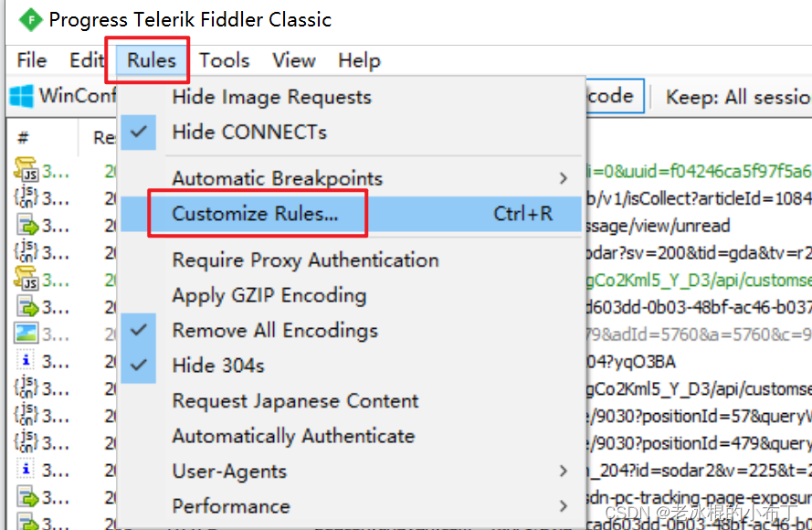This screenshot has width=812, height=530.
Task: Open the View menu
Action: coord(293,60)
